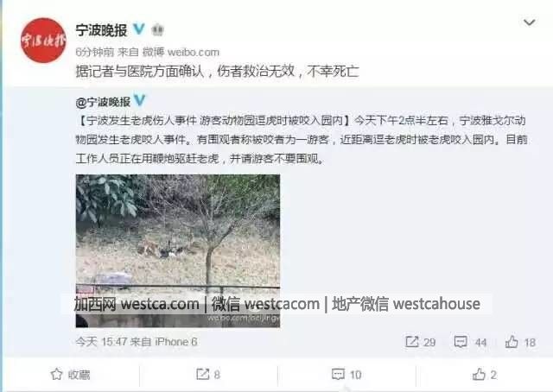Click the membership badge icon next to verified mark
This screenshot has width=553, height=392.
coord(157,29)
